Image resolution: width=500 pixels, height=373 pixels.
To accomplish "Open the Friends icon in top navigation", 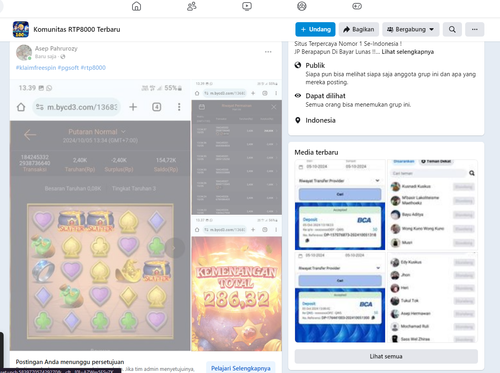I will (x=192, y=6).
